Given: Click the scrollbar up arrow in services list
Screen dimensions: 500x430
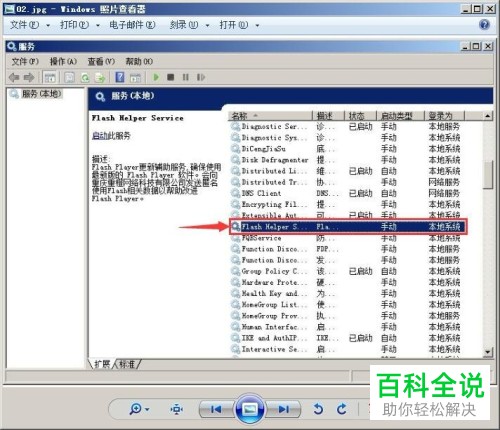Looking at the screenshot, I should [x=488, y=116].
